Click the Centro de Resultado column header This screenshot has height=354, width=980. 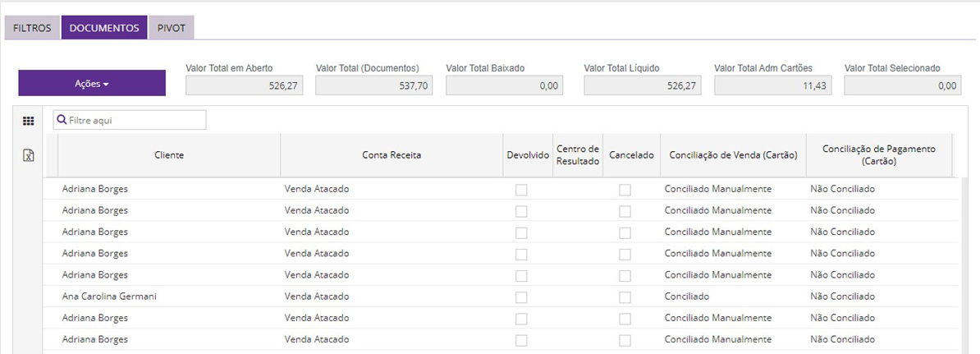click(578, 155)
